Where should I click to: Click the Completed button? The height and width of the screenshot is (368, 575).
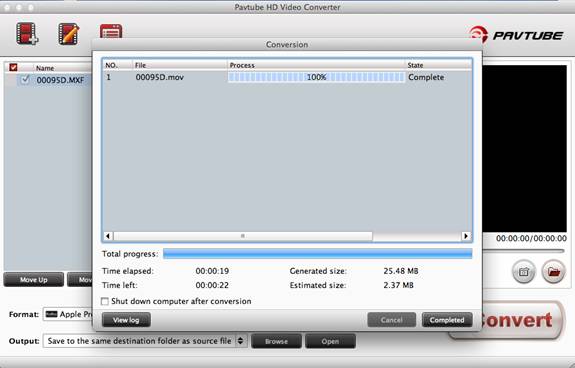click(x=447, y=320)
